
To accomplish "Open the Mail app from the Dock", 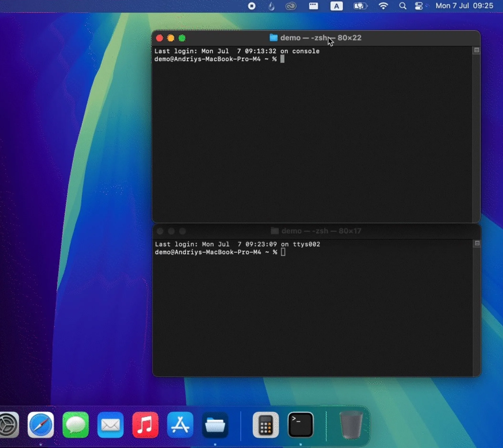I will pyautogui.click(x=110, y=425).
